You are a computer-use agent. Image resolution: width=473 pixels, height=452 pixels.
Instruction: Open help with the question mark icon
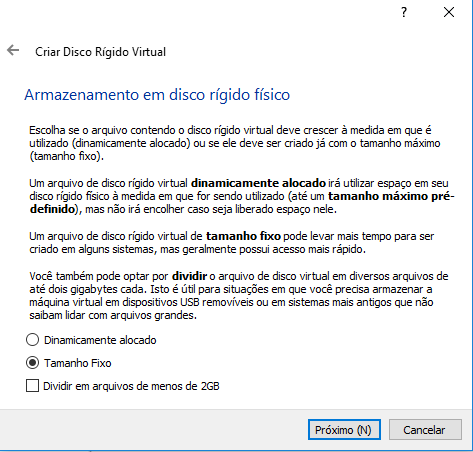click(404, 12)
